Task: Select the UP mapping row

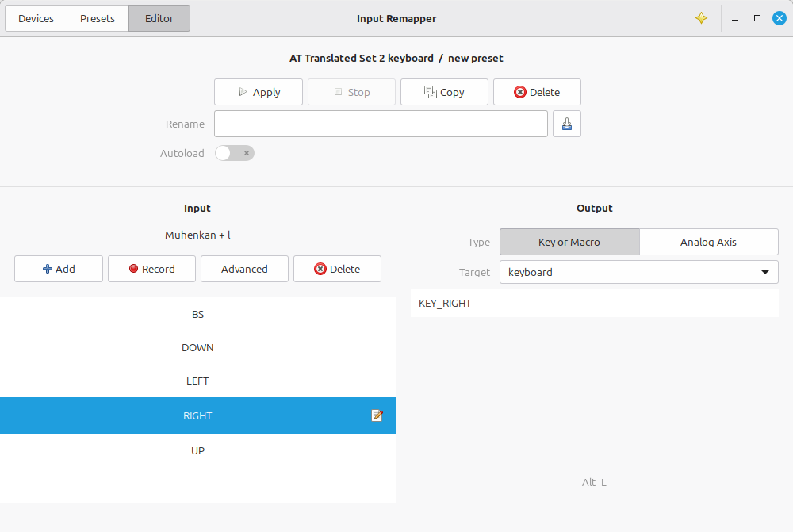Action: pyautogui.click(x=197, y=450)
